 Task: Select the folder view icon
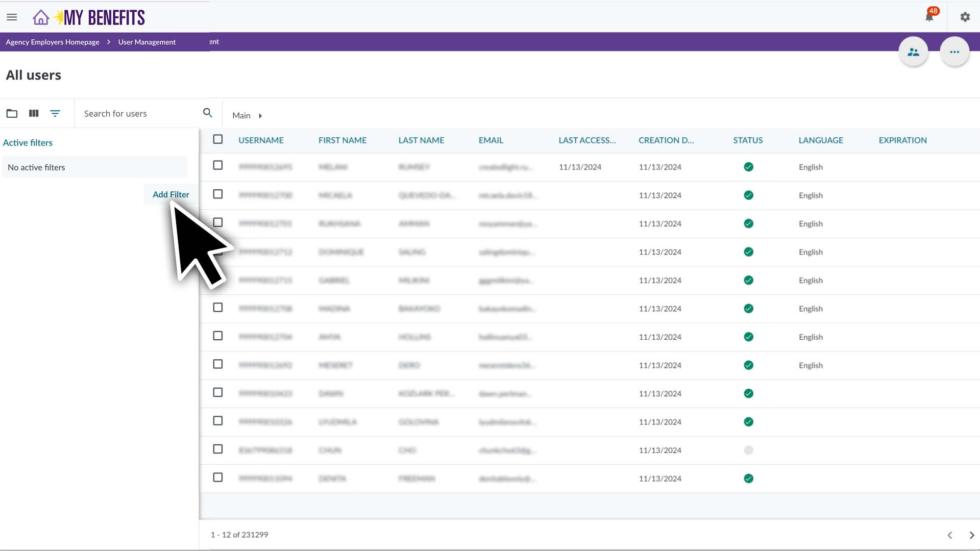[x=12, y=113]
